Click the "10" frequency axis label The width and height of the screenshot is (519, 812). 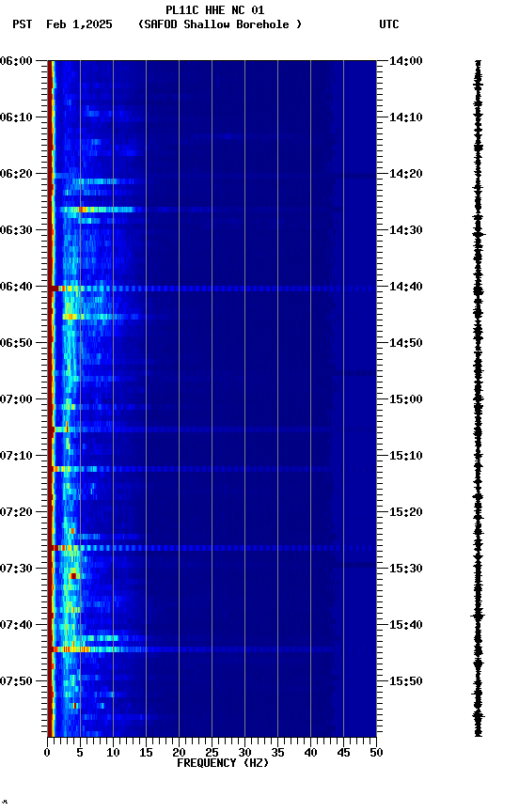click(x=113, y=753)
